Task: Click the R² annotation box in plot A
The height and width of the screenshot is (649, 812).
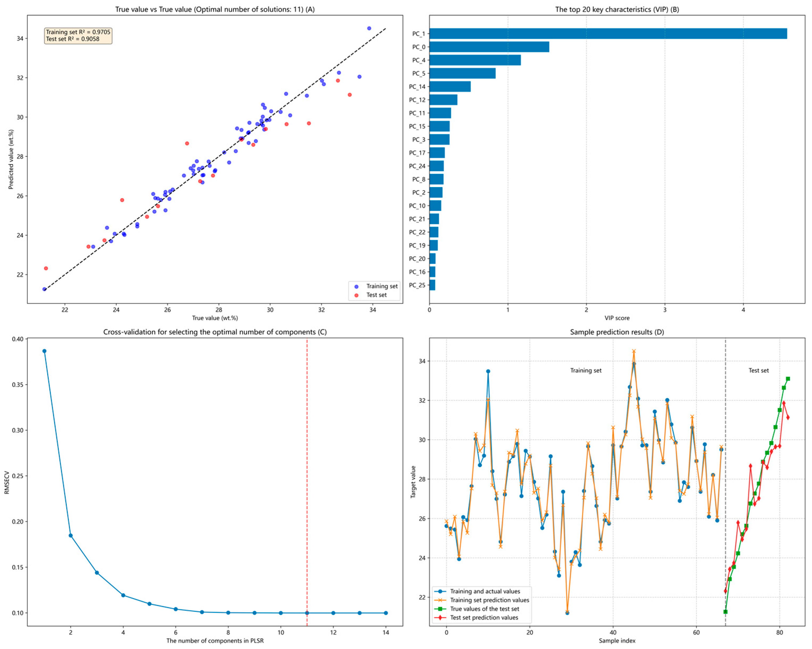Action: [78, 36]
